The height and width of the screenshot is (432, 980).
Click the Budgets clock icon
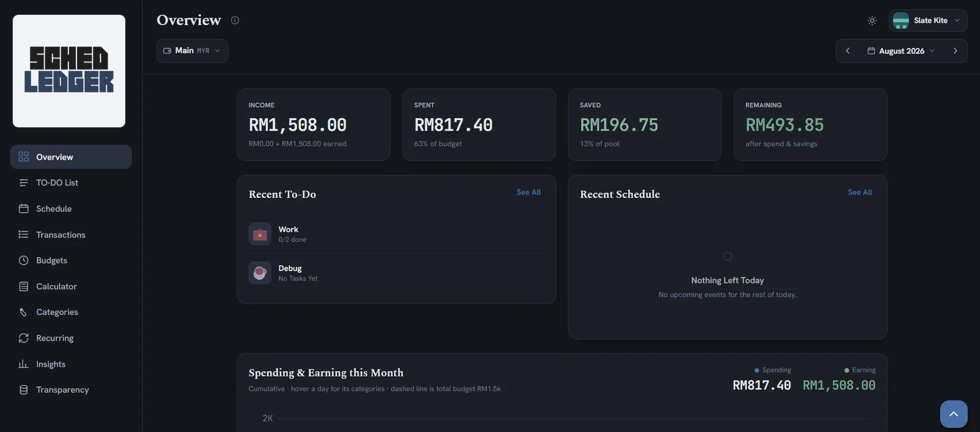tap(24, 260)
